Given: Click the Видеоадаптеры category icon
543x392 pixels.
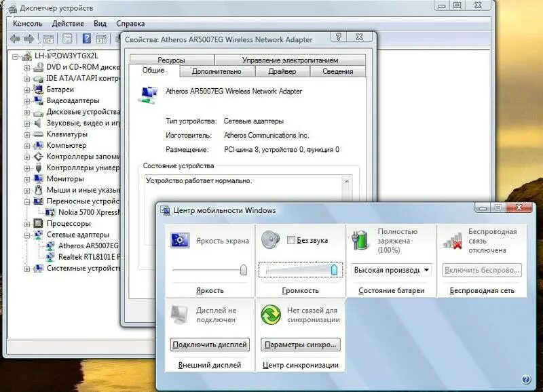Looking at the screenshot, I should coord(39,100).
